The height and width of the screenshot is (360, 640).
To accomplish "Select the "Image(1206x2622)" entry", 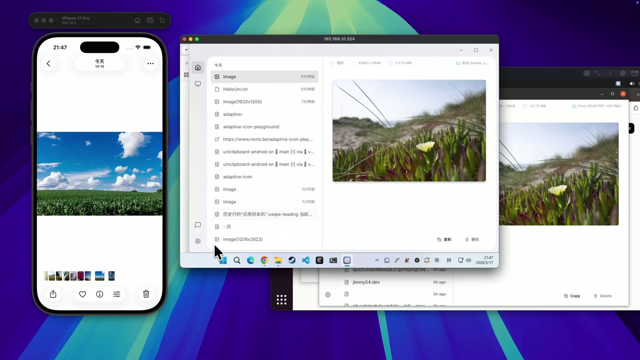I will (x=264, y=239).
